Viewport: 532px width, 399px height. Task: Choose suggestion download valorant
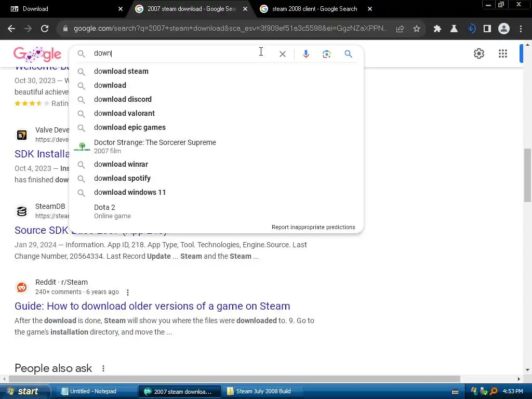click(x=216, y=113)
